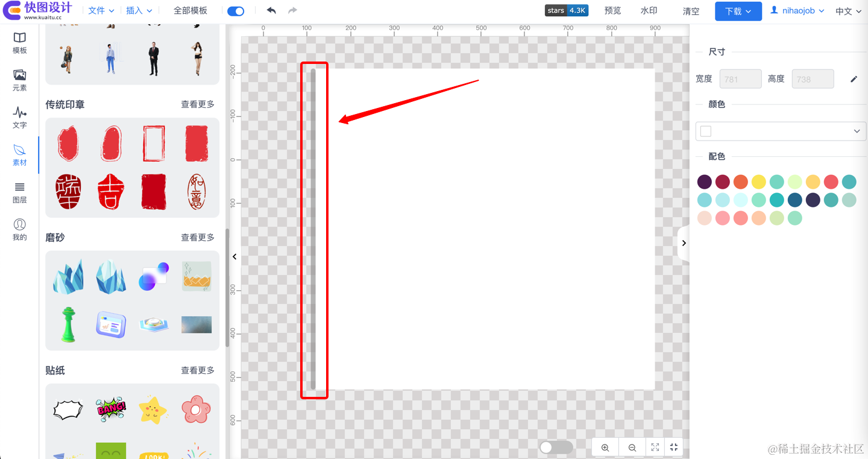
Task: Toggle the blue switch in the top toolbar
Action: 236,11
